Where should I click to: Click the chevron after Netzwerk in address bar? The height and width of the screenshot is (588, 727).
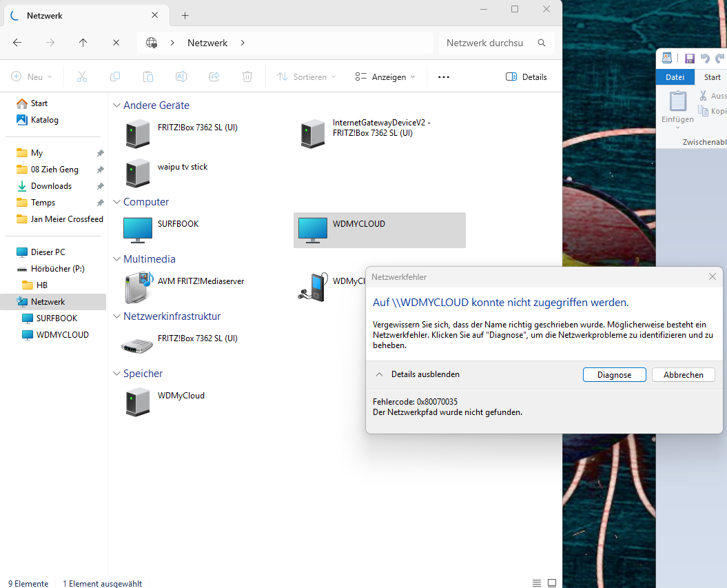[x=243, y=43]
